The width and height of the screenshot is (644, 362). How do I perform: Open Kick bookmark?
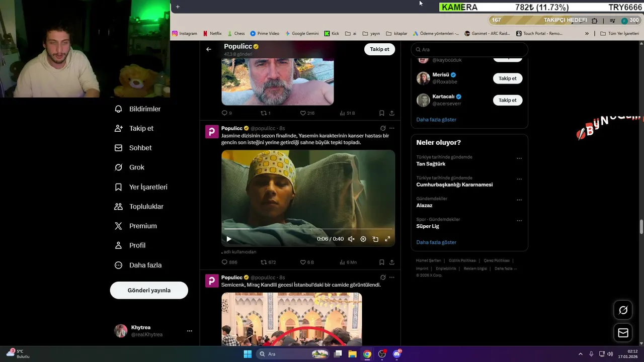click(x=332, y=34)
